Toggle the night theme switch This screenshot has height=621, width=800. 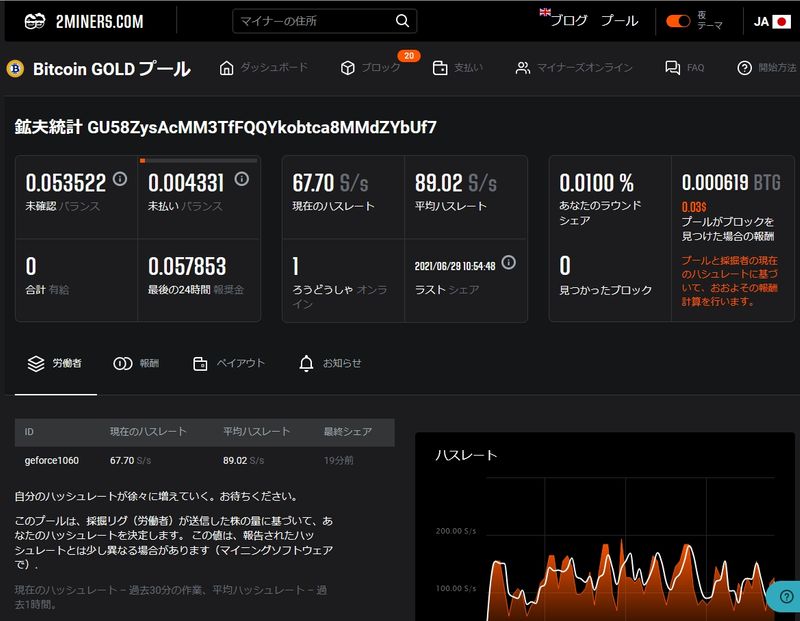678,21
